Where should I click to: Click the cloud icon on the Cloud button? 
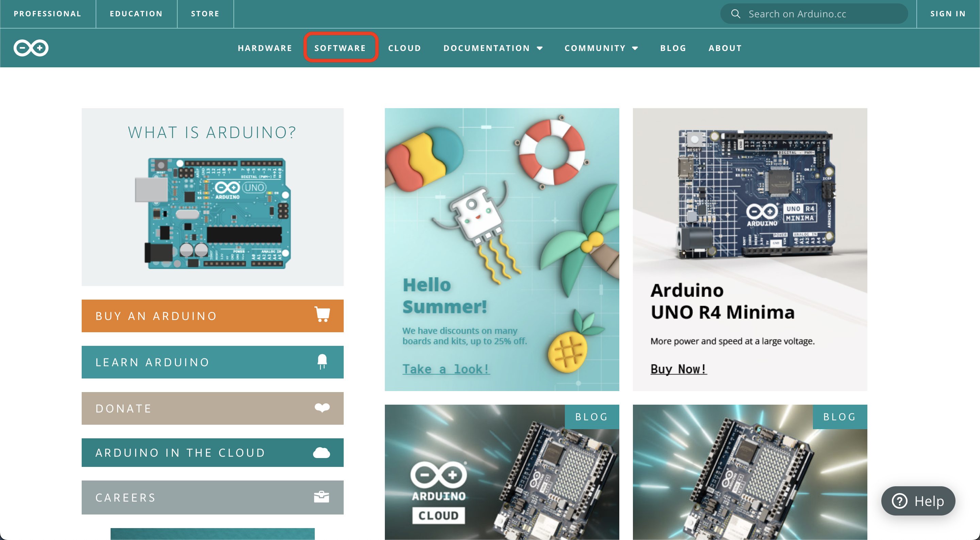(x=322, y=453)
